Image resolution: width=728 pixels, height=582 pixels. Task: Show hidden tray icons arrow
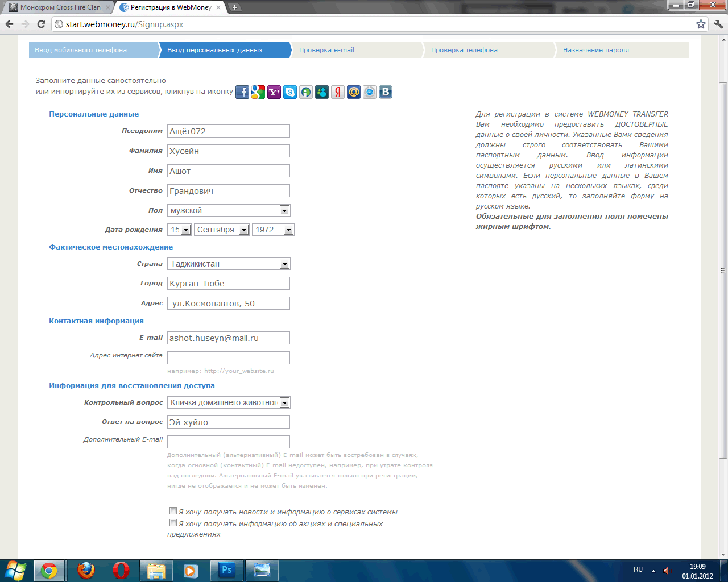(x=653, y=570)
